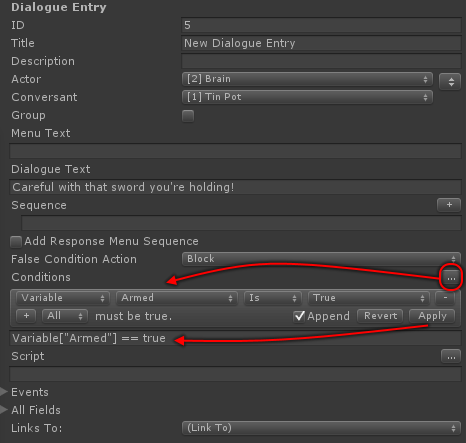The height and width of the screenshot is (443, 466).
Task: Toggle the Group checkbox
Action: [188, 116]
